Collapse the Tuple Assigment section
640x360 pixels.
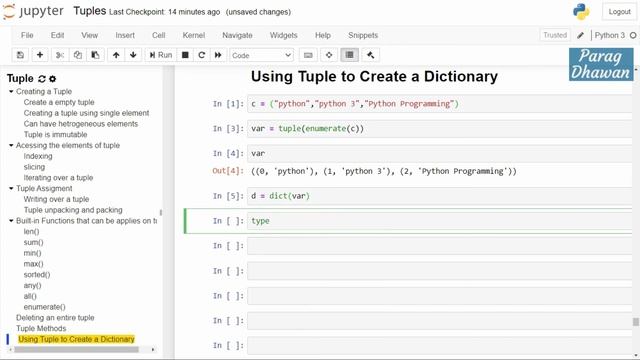click(x=11, y=188)
